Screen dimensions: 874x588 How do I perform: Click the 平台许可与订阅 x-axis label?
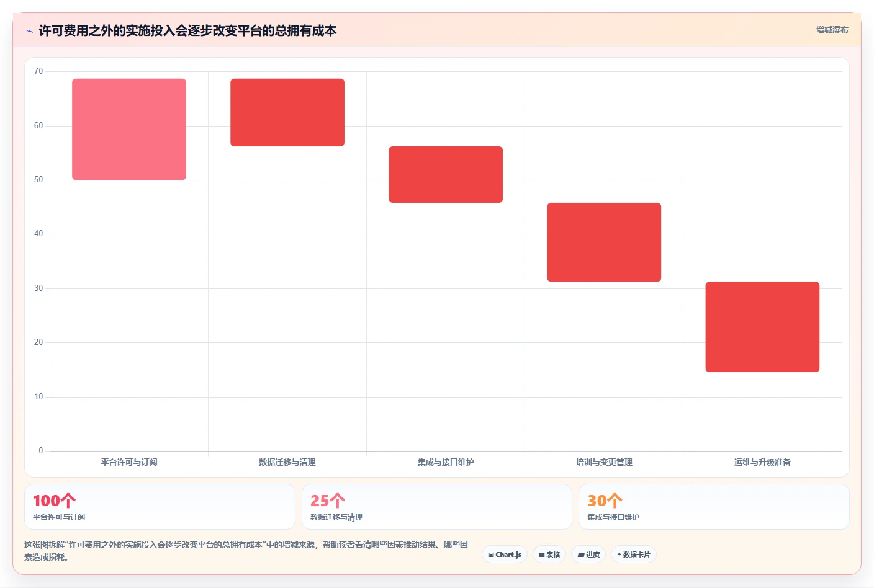click(x=129, y=462)
